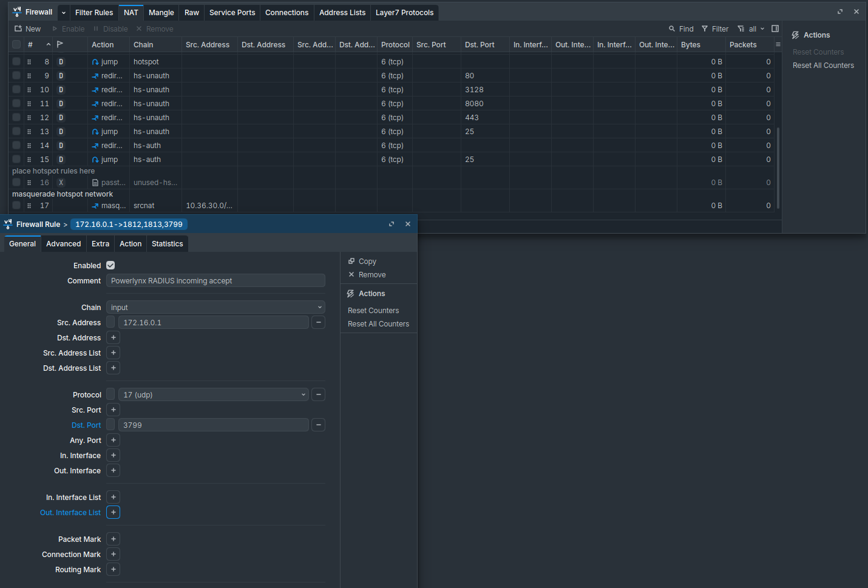Uncheck the Enabled checkbox
The image size is (868, 588).
tap(110, 265)
